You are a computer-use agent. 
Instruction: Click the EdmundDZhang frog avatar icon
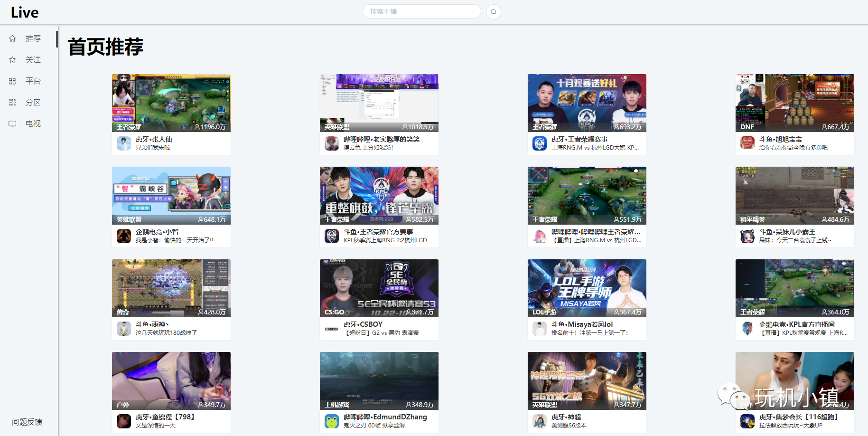(x=332, y=421)
